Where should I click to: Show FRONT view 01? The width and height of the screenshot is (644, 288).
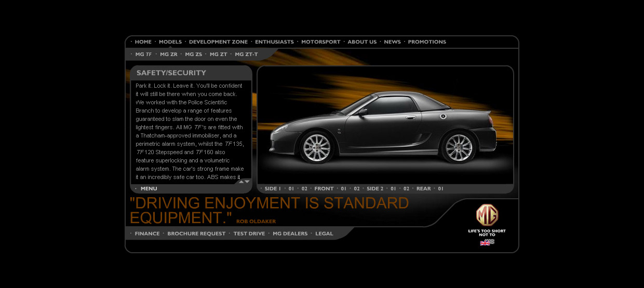point(344,189)
